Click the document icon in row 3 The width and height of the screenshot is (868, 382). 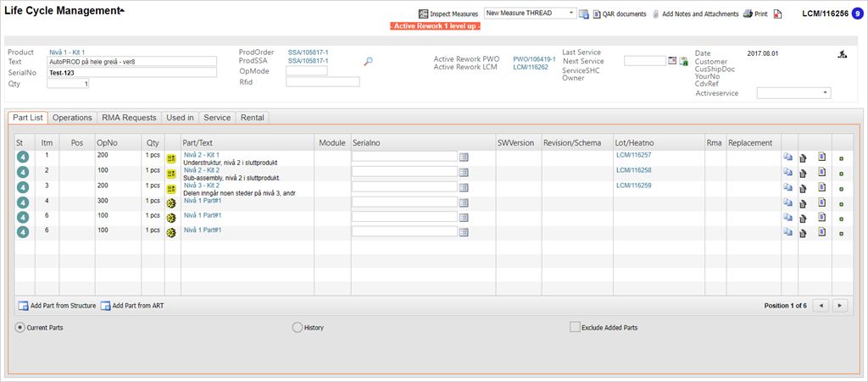(821, 187)
